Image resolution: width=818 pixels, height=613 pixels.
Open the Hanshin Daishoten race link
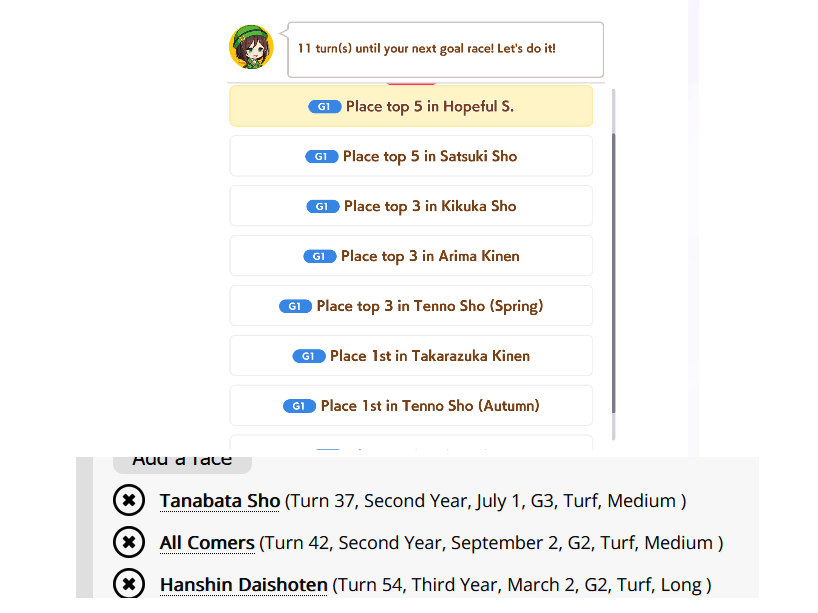click(x=243, y=585)
